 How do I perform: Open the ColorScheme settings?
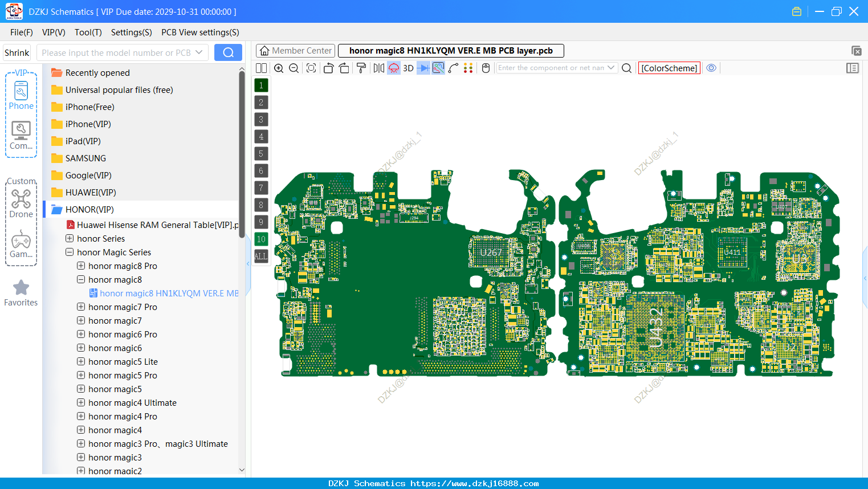[x=669, y=68]
